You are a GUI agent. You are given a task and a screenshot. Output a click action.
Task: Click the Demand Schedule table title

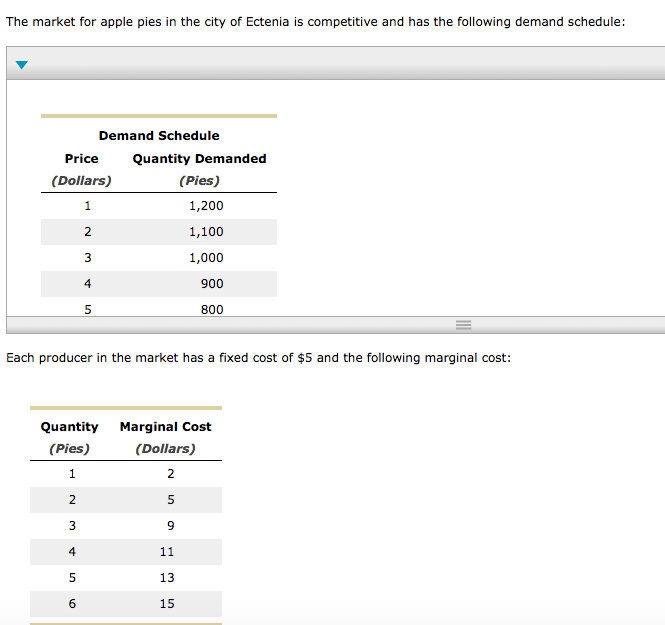[x=159, y=135]
